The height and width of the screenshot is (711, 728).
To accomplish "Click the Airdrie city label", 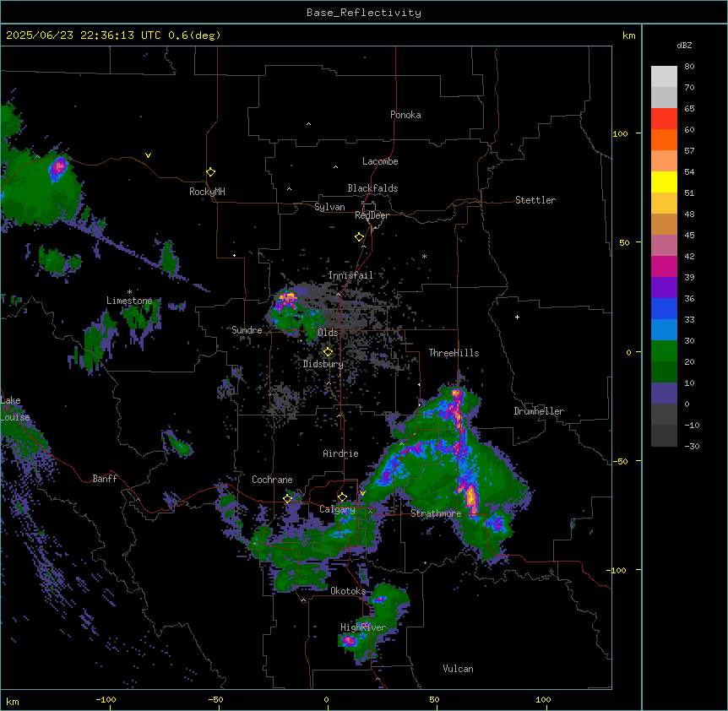I will pyautogui.click(x=340, y=453).
